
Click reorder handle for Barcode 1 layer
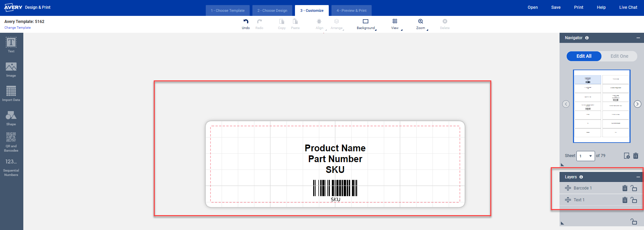568,188
